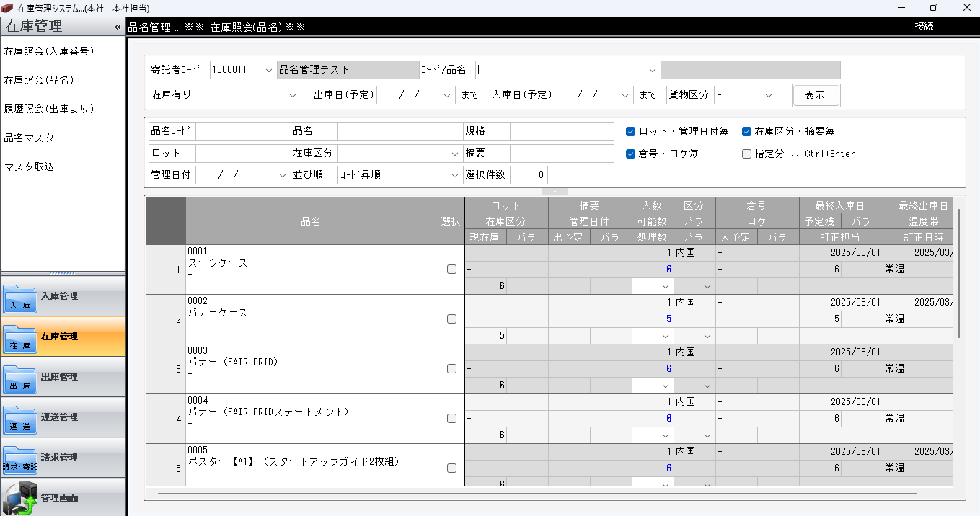Image resolution: width=980 pixels, height=516 pixels.
Task: Click the app icon in title bar
Action: click(x=8, y=7)
